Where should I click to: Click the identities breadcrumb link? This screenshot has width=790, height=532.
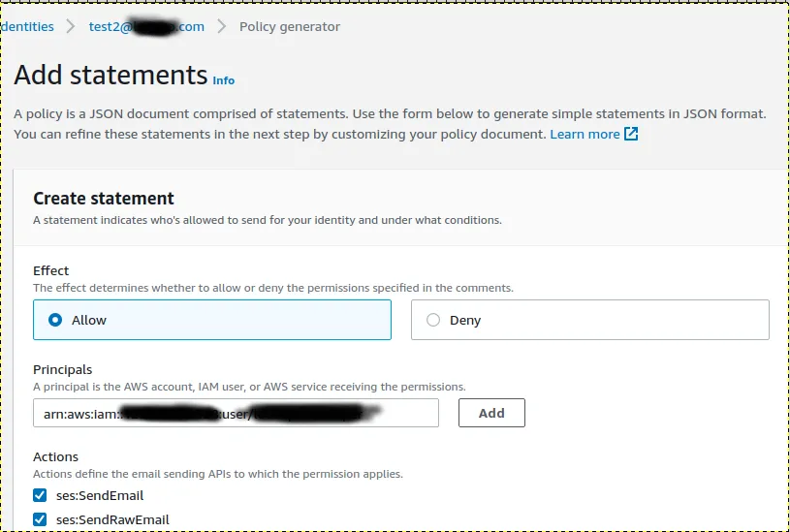[x=27, y=26]
